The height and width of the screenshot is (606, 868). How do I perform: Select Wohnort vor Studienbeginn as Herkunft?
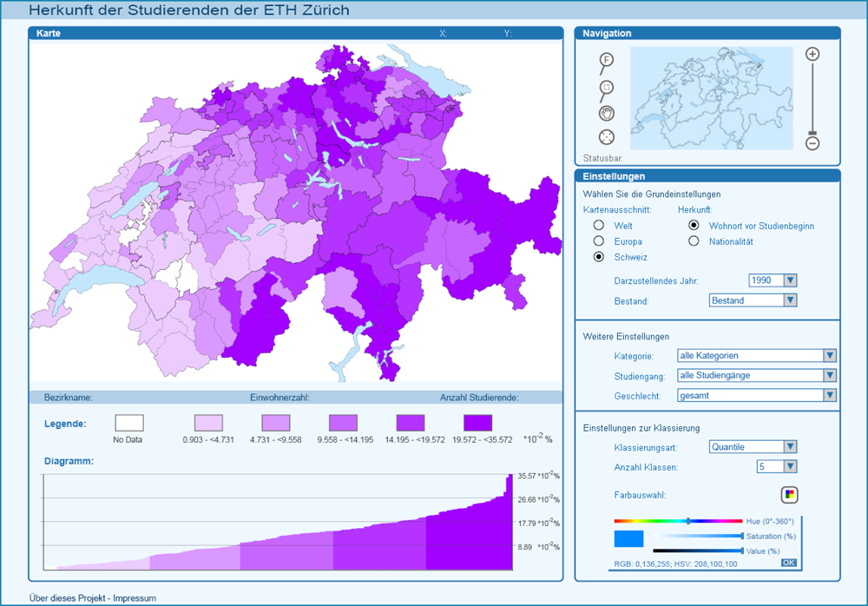tap(694, 225)
